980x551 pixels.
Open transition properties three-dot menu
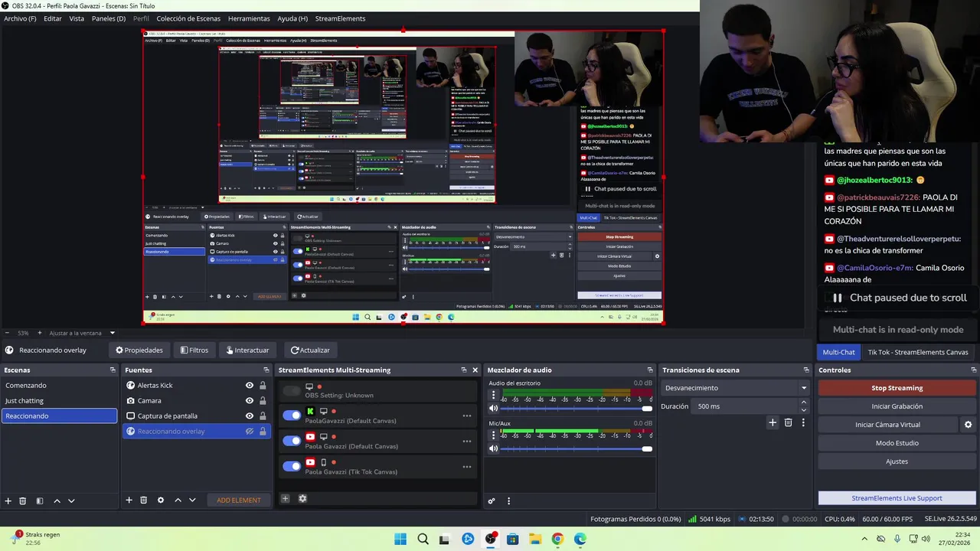point(803,422)
